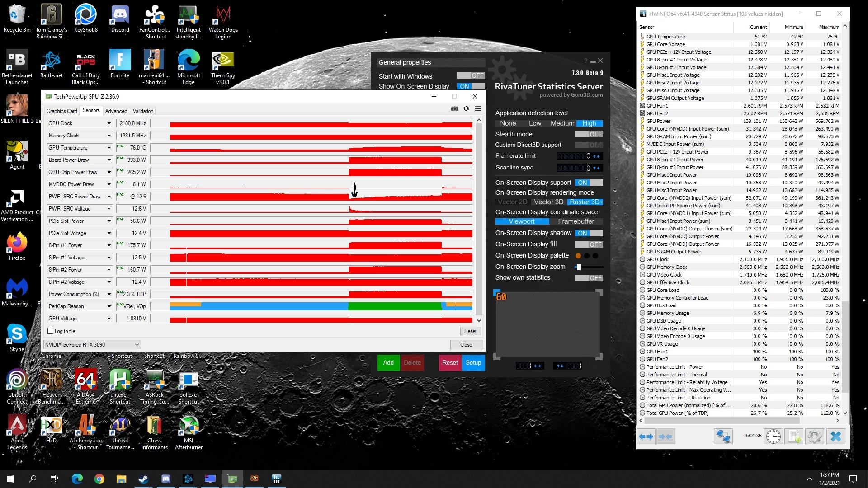This screenshot has height=488, width=868.
Task: Select Low application detection level
Action: point(535,123)
